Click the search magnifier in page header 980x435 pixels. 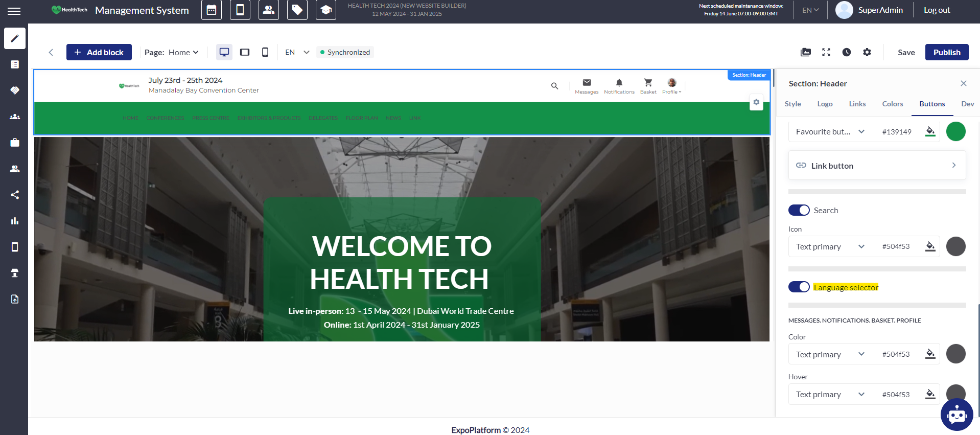point(554,86)
